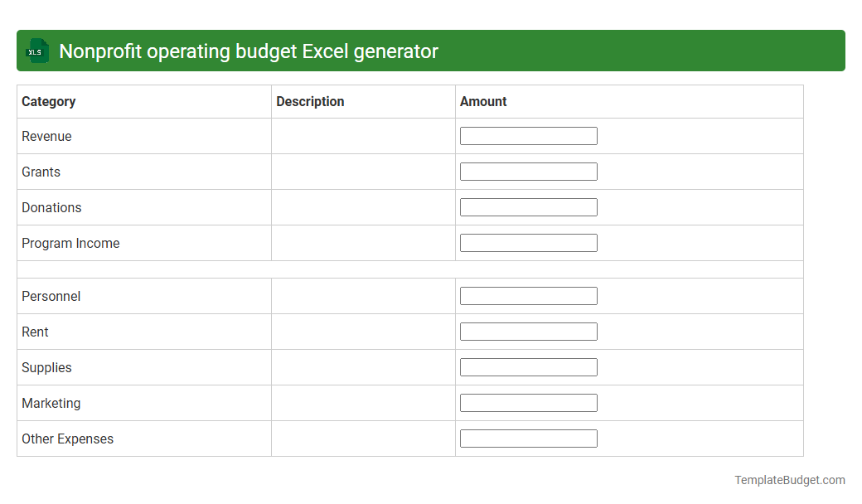
Task: Click inside the Rent amount field
Action: tap(528, 331)
